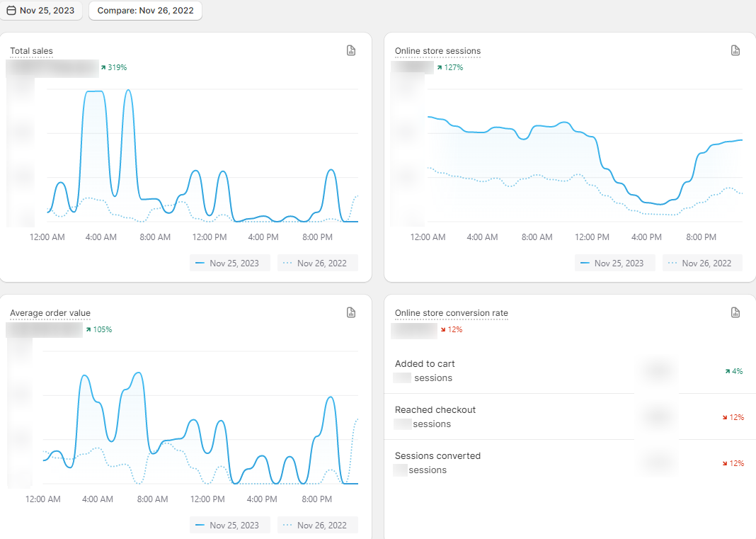Open the Online store conversion rate title
Viewport: 756px width, 539px height.
(x=452, y=312)
